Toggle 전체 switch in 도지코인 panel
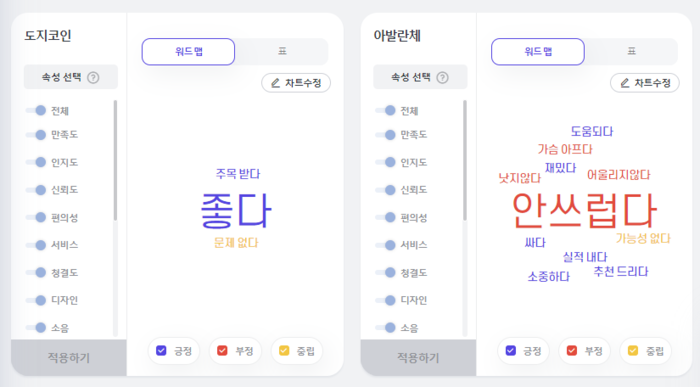Image resolution: width=700 pixels, height=387 pixels. [36, 110]
